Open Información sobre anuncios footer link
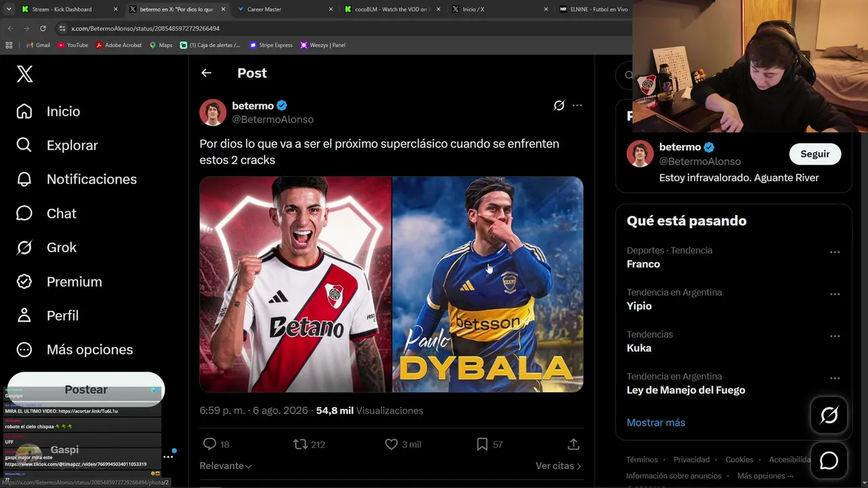This screenshot has width=868, height=488. pyautogui.click(x=674, y=476)
